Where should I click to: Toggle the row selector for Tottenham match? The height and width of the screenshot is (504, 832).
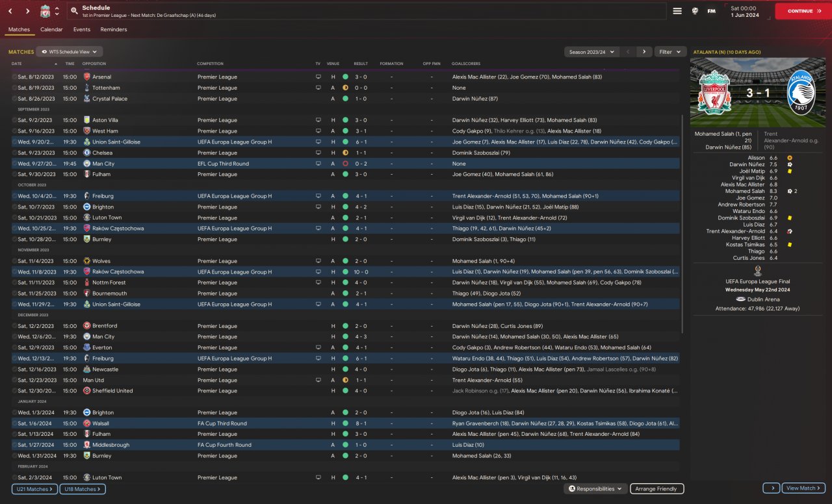[x=14, y=88]
